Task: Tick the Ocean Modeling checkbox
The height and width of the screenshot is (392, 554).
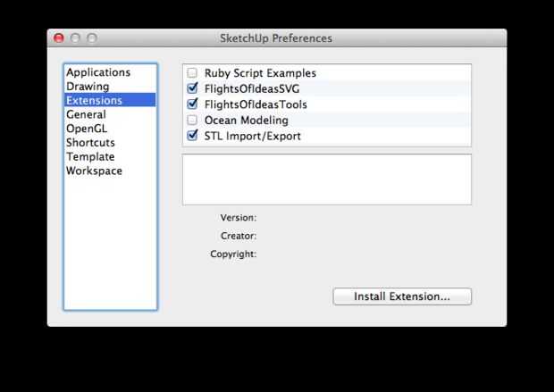Action: click(192, 121)
